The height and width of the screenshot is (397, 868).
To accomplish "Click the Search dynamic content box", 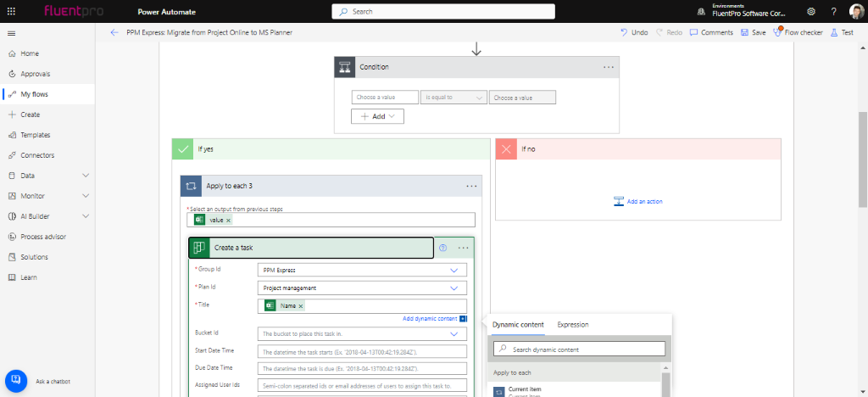I will [579, 349].
